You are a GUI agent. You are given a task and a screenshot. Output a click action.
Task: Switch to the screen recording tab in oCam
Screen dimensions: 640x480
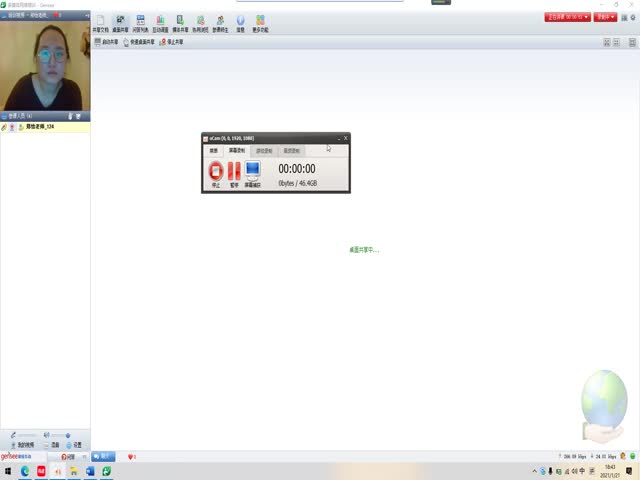pyautogui.click(x=237, y=150)
